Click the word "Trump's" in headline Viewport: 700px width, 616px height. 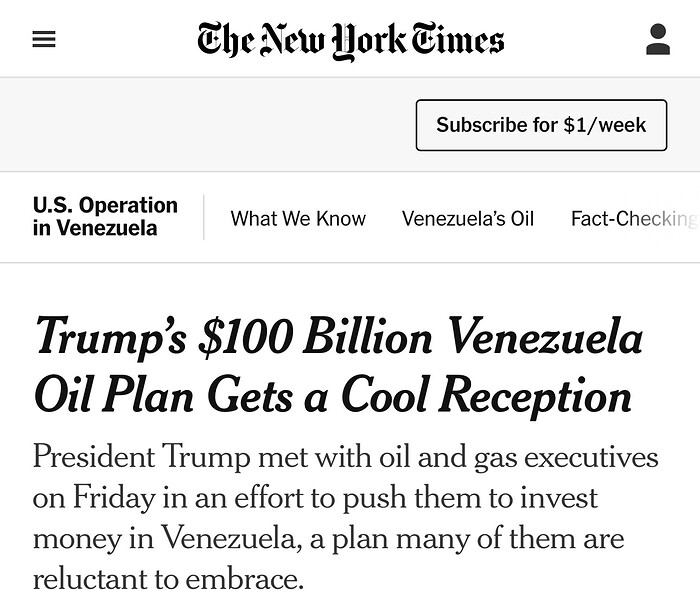tap(110, 336)
